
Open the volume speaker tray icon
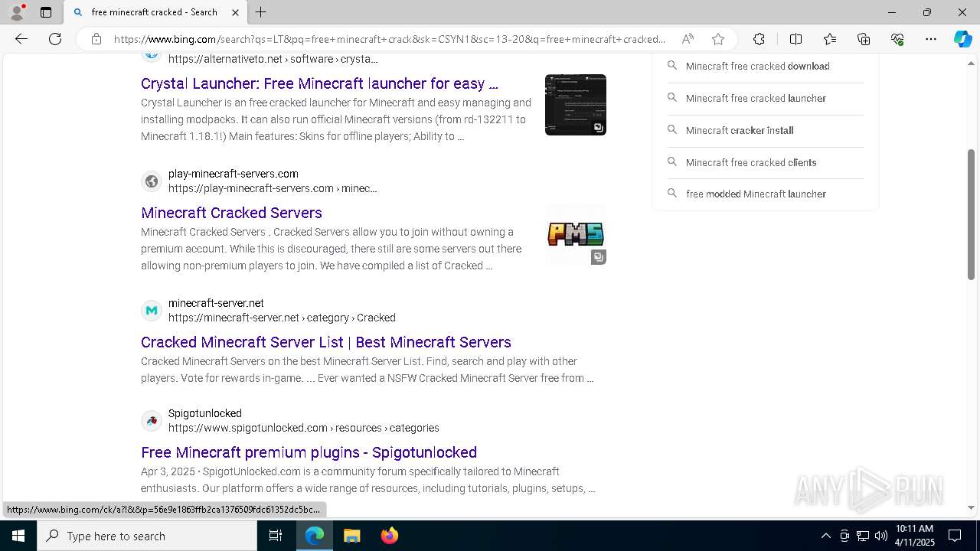(x=881, y=536)
